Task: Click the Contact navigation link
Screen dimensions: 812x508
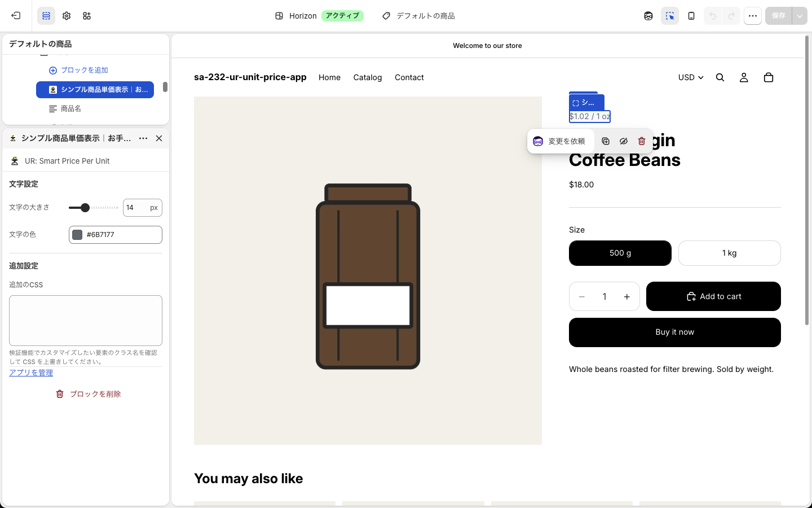Action: [x=409, y=77]
